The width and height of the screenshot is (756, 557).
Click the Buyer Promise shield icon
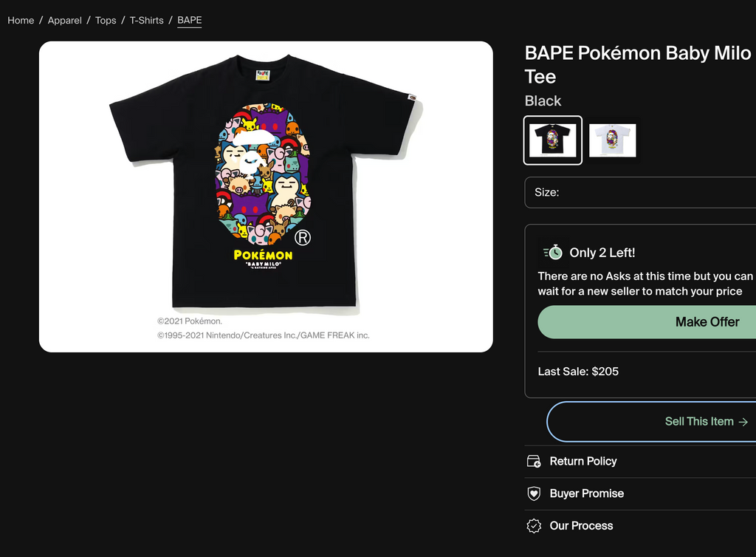(534, 493)
